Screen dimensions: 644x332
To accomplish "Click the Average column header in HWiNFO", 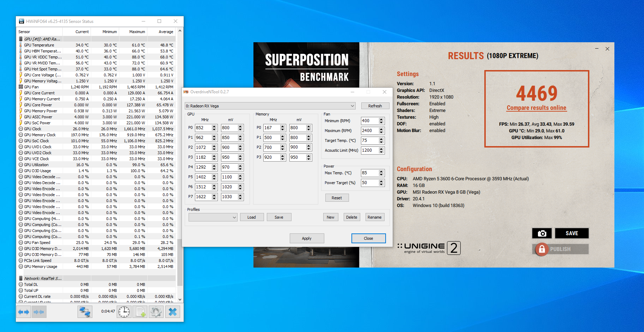I will (x=162, y=32).
